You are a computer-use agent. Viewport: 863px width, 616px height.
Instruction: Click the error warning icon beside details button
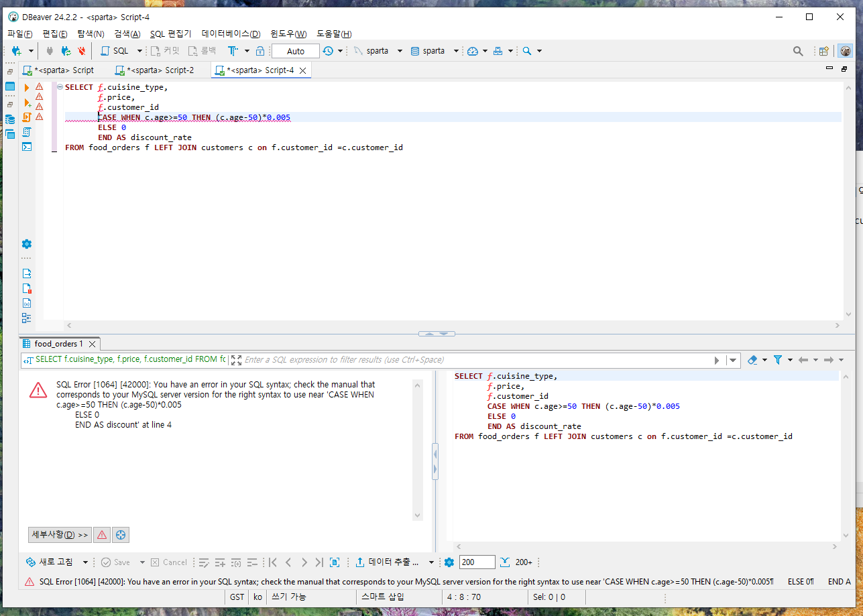102,535
